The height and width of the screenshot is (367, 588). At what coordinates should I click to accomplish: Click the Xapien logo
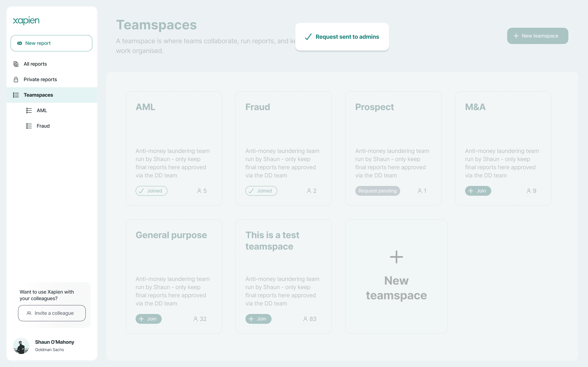coord(26,21)
